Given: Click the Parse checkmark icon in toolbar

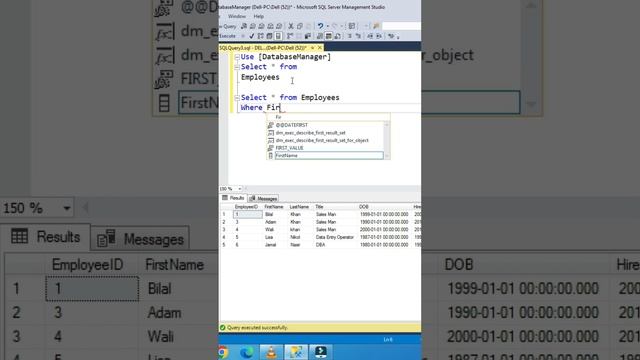Looking at the screenshot, I should (251, 36).
